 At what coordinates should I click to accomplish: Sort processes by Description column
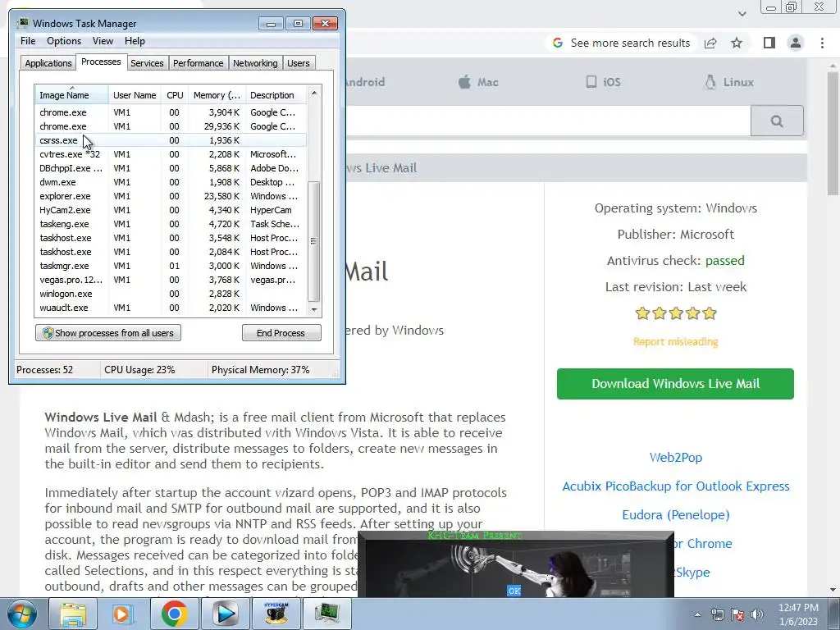(276, 95)
